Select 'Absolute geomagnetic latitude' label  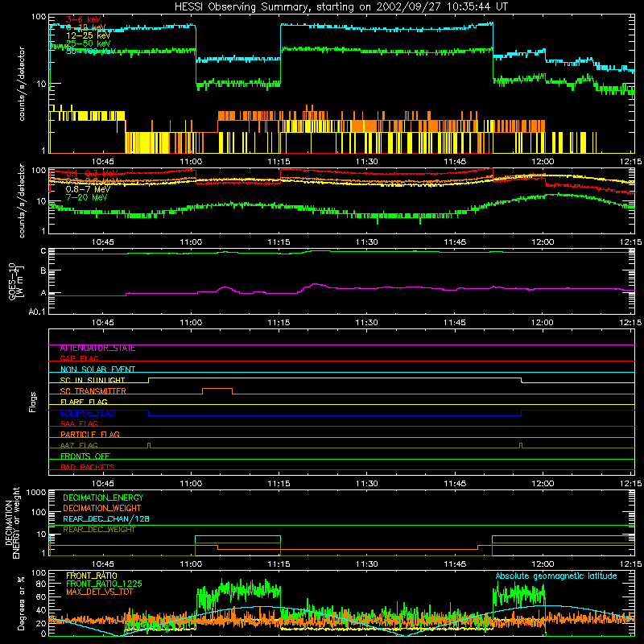click(x=556, y=576)
